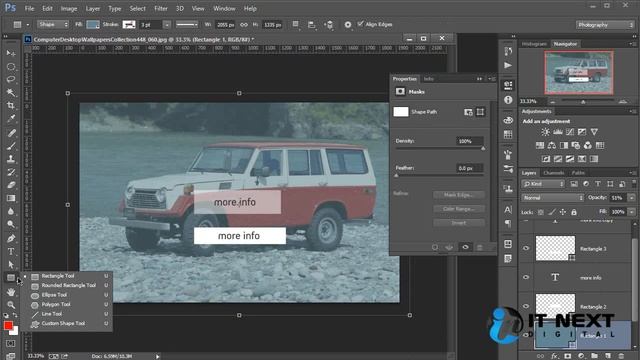Click the shape Fill color swatch
This screenshot has height=360, width=640.
[x=93, y=24]
